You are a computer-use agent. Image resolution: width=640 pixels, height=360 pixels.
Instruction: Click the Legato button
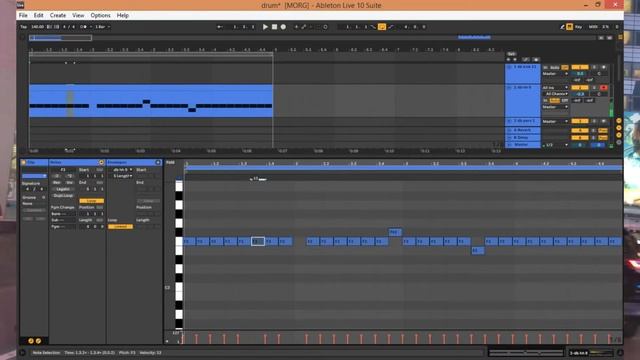tap(63, 189)
